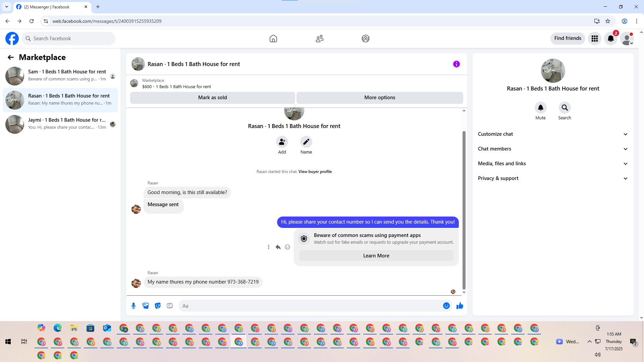Expand the Chat members section
Viewport: 644px width, 362px height.
click(553, 149)
